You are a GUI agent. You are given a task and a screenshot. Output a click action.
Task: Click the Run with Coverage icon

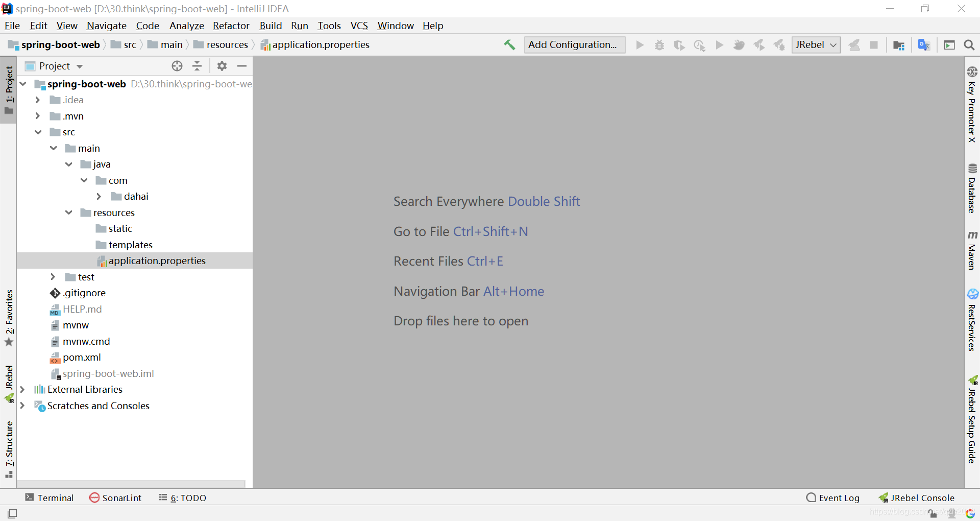click(679, 45)
